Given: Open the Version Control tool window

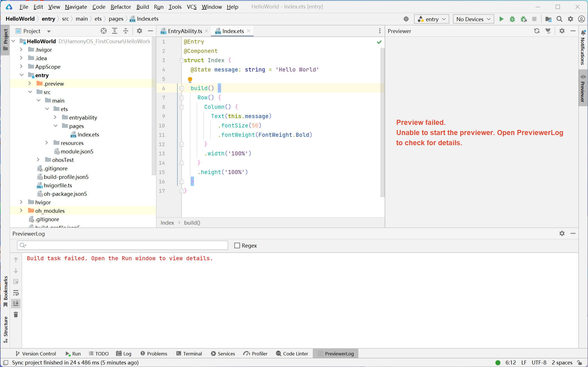Looking at the screenshot, I should click(36, 353).
